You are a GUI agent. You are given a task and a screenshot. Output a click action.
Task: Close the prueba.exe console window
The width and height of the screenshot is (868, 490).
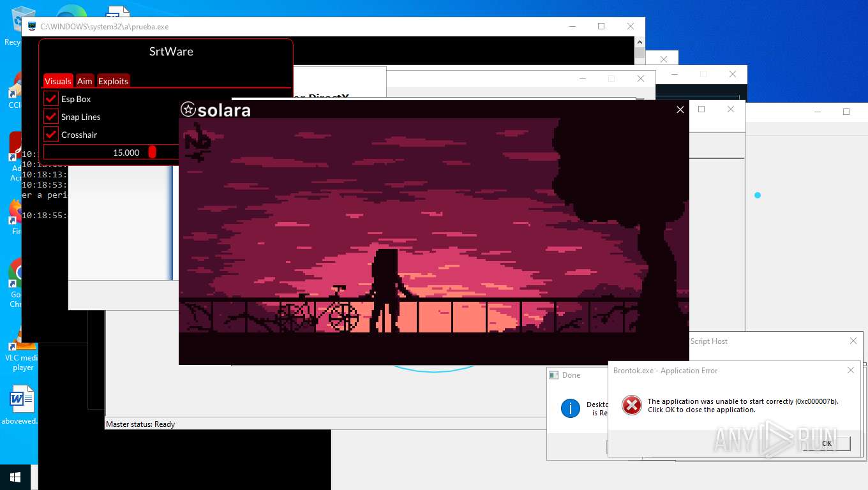tap(631, 27)
